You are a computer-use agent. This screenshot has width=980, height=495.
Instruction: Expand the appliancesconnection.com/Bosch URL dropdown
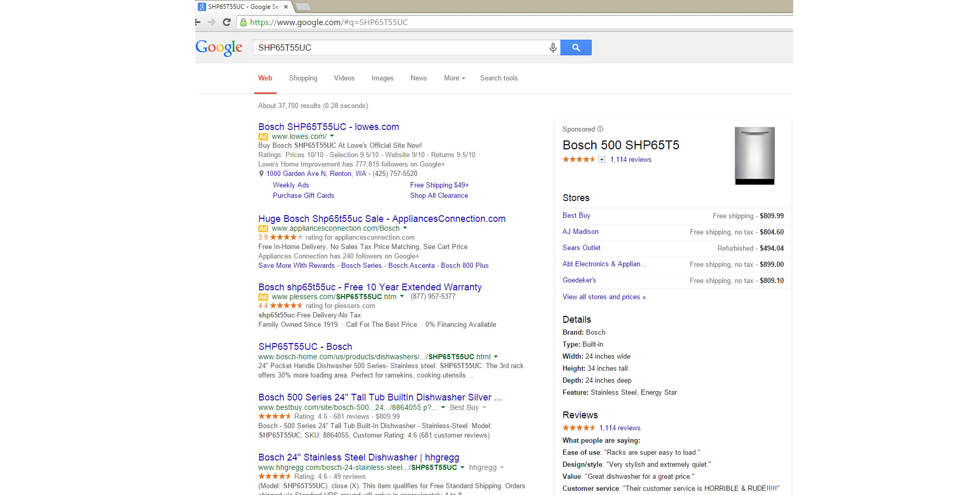pyautogui.click(x=405, y=228)
